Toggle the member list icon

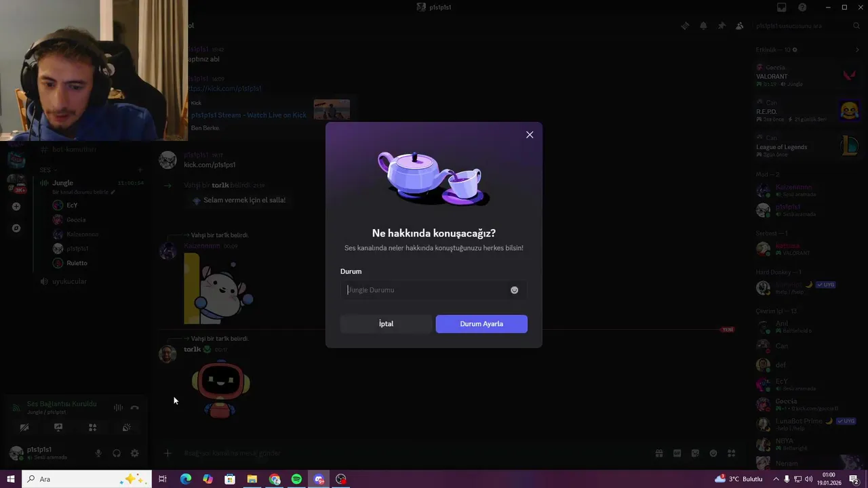[x=739, y=26]
